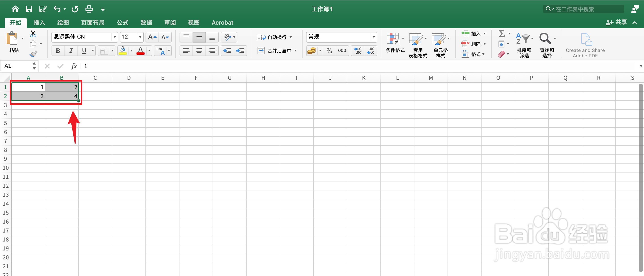Toggle Bold formatting
This screenshot has height=276, width=644.
pyautogui.click(x=58, y=51)
